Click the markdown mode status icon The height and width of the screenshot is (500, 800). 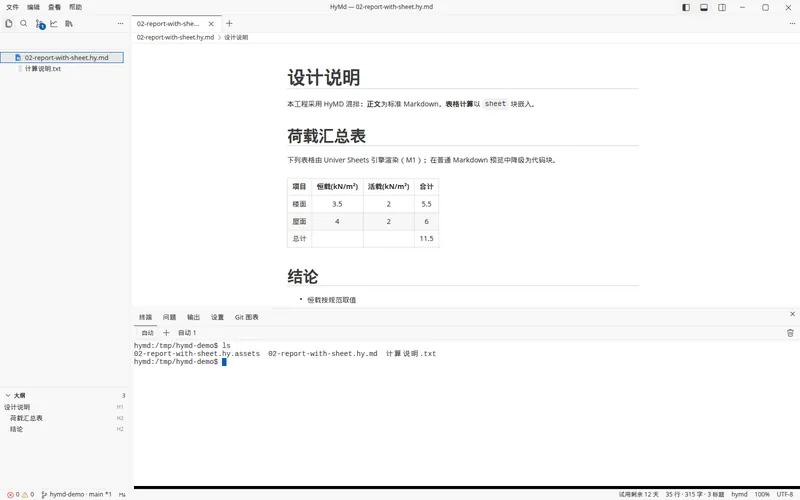coord(122,494)
